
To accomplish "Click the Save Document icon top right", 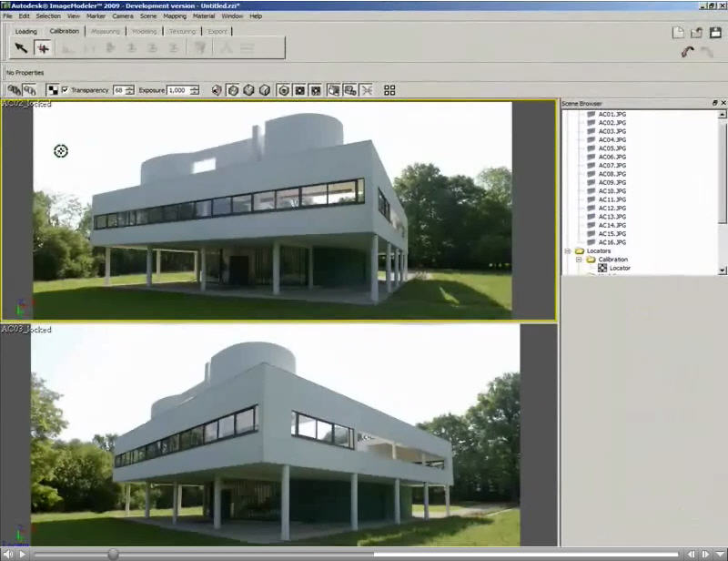I will click(716, 34).
